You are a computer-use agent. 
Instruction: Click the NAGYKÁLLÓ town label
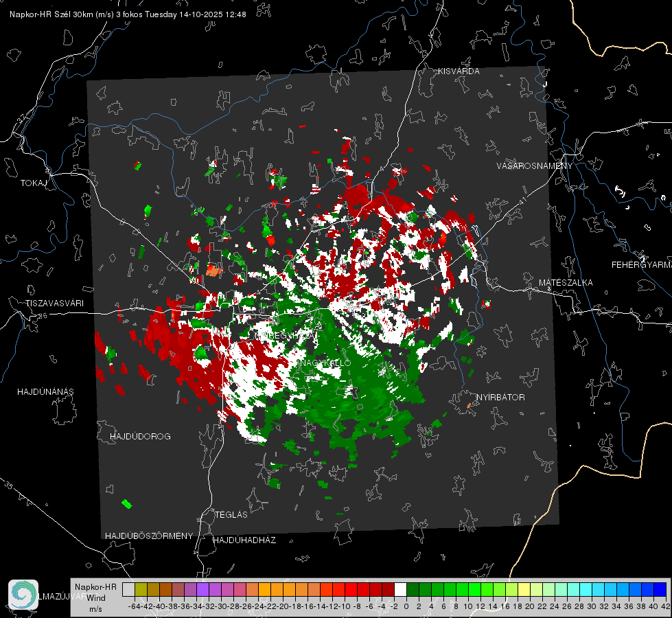click(325, 363)
